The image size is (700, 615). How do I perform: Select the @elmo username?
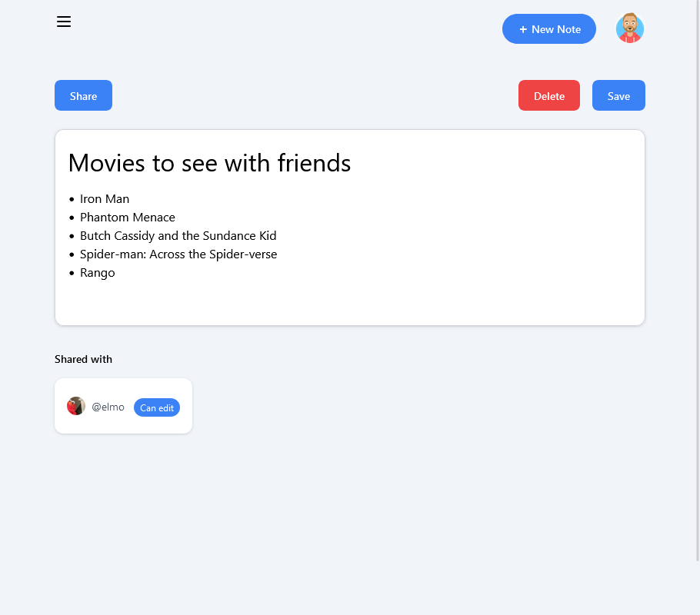click(108, 407)
